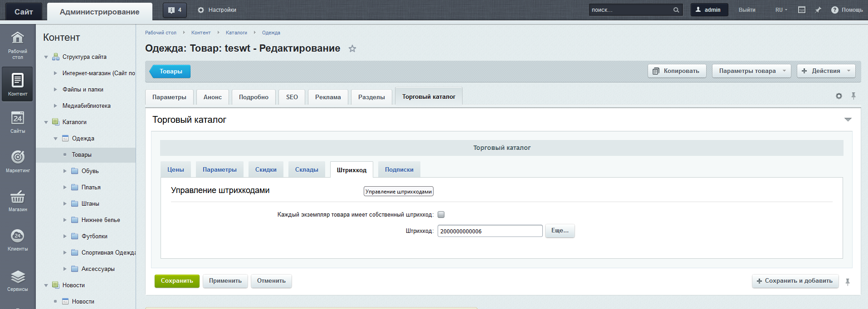Add page to favorites with star icon
Screen dimensions: 868x309
352,49
